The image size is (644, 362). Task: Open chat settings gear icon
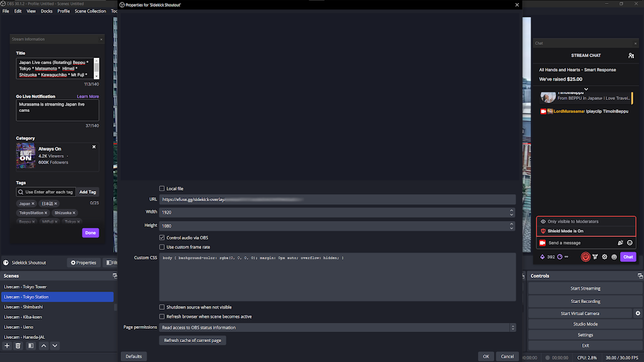pos(604,257)
